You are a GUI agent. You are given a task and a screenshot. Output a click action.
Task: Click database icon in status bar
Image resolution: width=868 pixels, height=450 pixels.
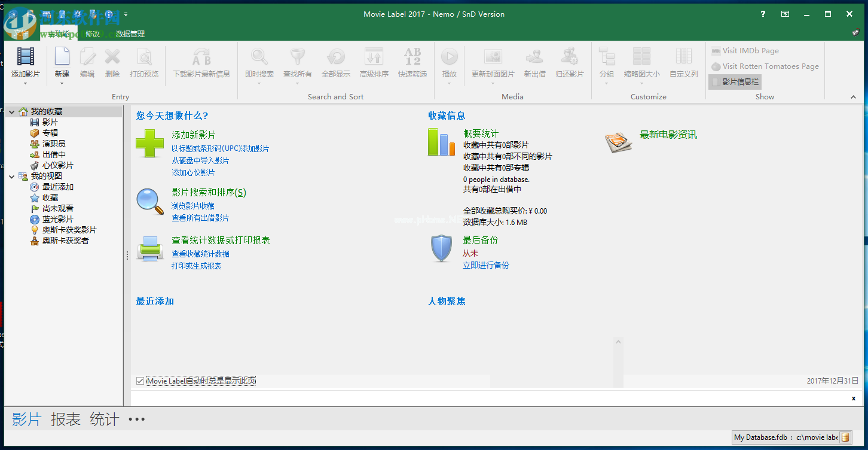coord(845,437)
